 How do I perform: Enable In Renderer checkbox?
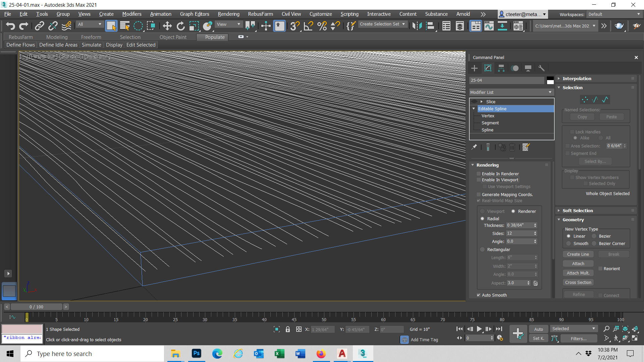[x=479, y=174]
